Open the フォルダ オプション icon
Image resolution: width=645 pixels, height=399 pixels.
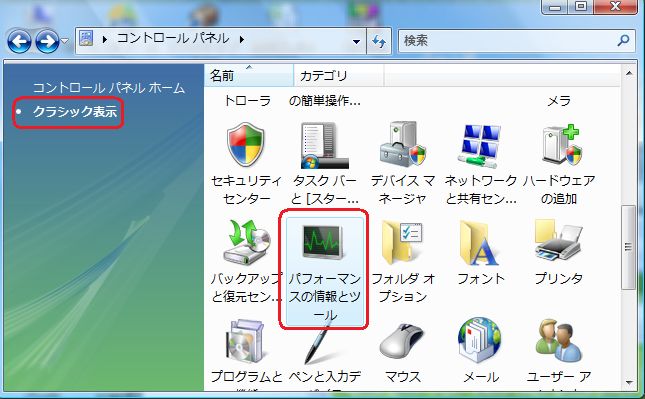(402, 243)
